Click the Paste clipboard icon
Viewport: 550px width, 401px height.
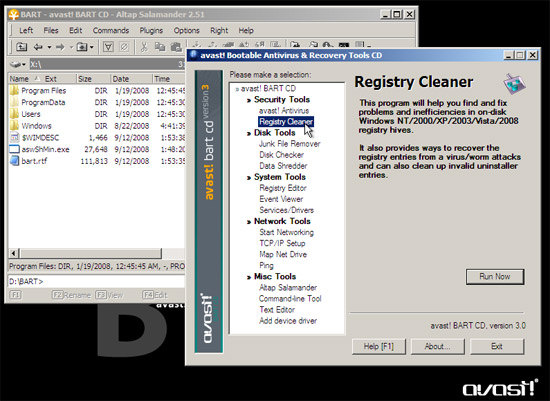(x=176, y=47)
